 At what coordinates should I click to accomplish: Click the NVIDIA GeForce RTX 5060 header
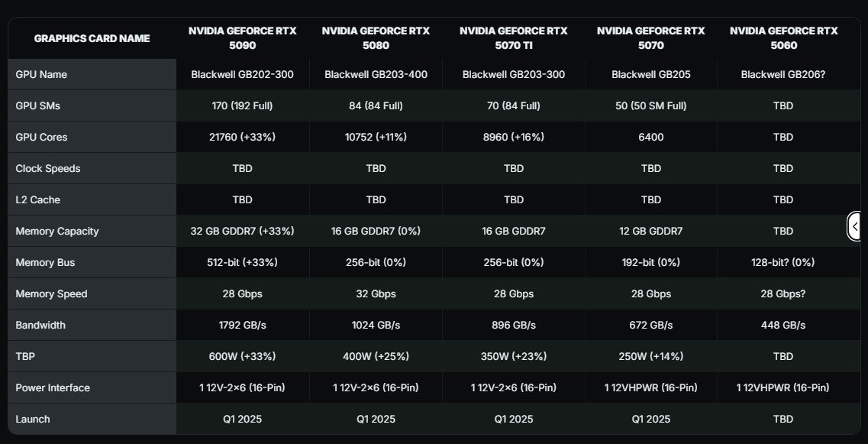(x=784, y=38)
